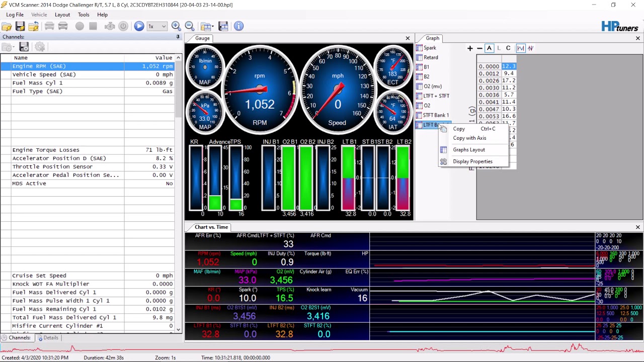Select the Throttle Position Sensor channel
This screenshot has width=644, height=362.
click(x=88, y=166)
